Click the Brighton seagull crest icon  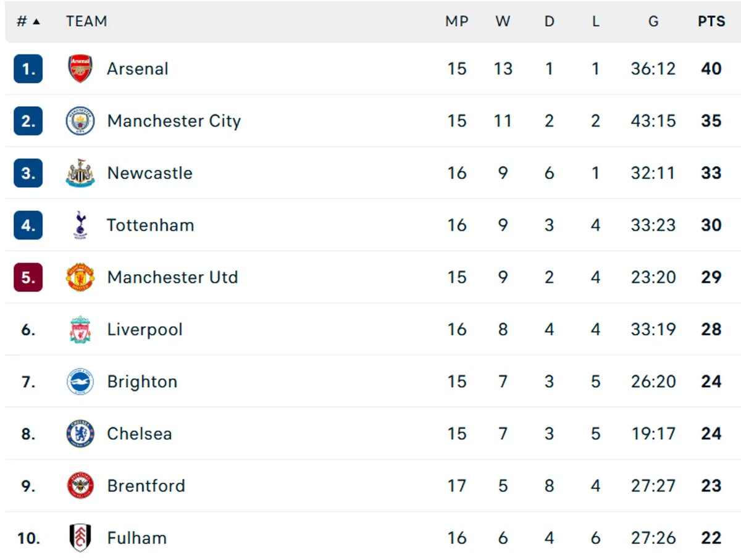point(80,382)
